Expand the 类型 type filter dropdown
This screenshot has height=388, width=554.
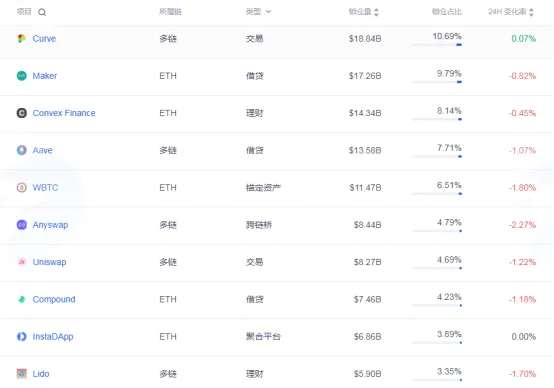click(x=258, y=12)
